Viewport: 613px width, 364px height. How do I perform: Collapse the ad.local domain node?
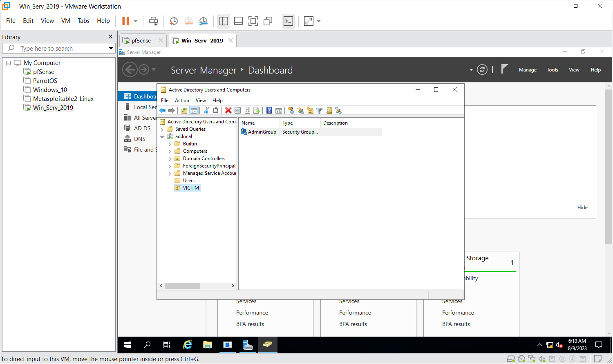coord(162,136)
